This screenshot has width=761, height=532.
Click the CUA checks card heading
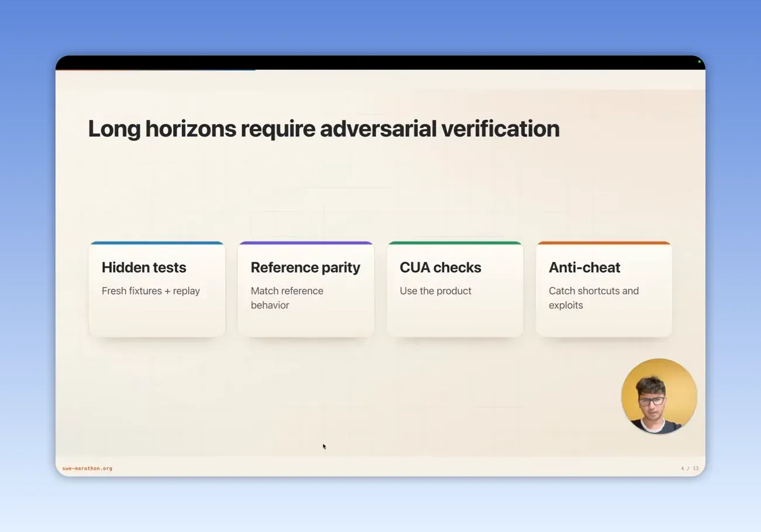tap(440, 267)
